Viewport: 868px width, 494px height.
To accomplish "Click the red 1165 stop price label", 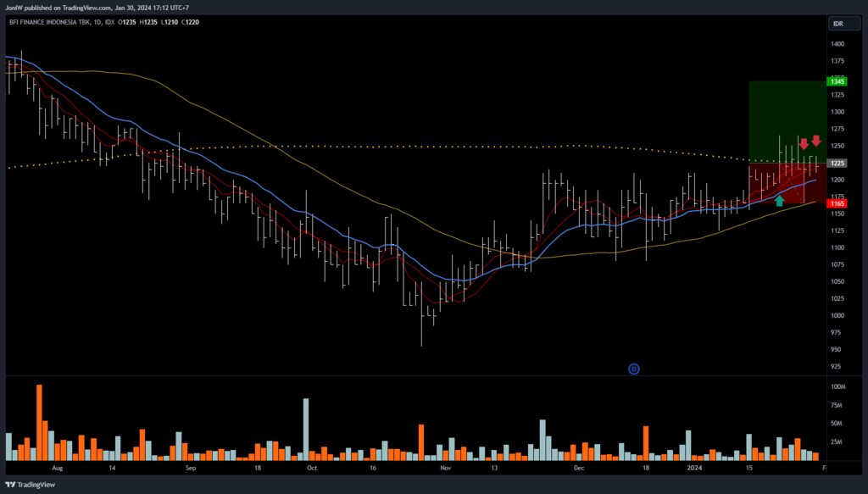I will click(837, 203).
